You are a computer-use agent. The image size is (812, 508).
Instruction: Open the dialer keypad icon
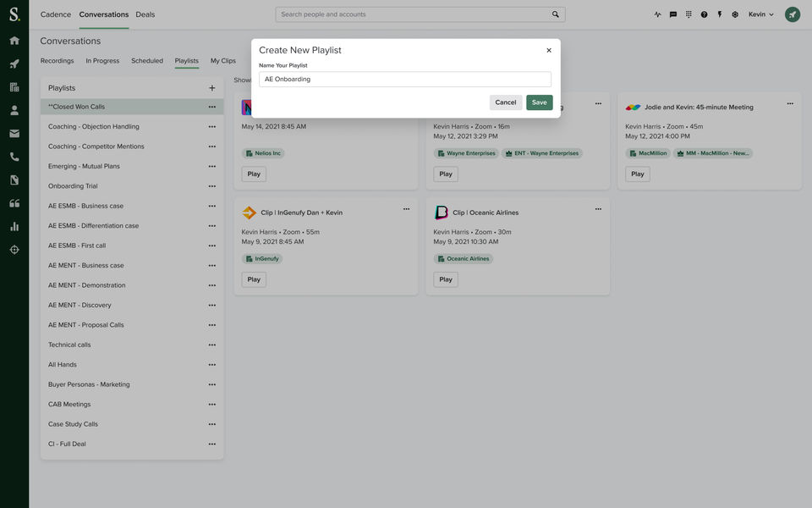click(x=689, y=14)
